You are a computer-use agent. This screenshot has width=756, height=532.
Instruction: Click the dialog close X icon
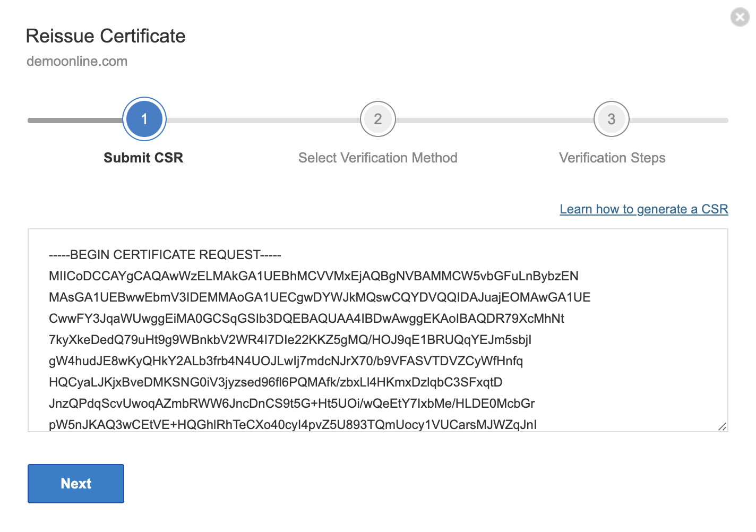coord(740,16)
